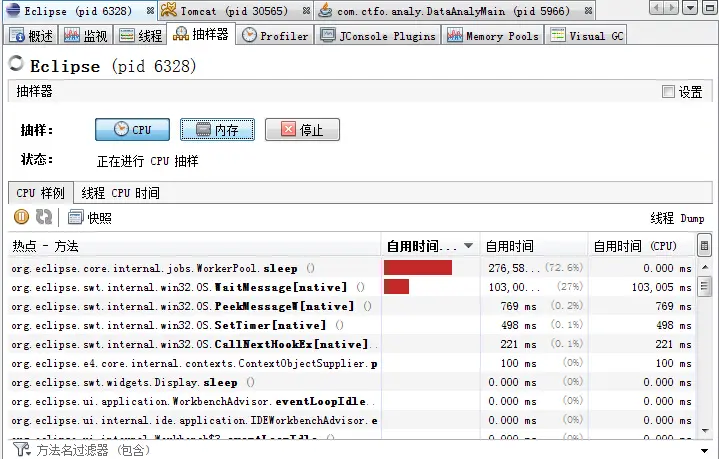719x459 pixels.
Task: Click the 线程 tab threads icon
Action: (127, 35)
